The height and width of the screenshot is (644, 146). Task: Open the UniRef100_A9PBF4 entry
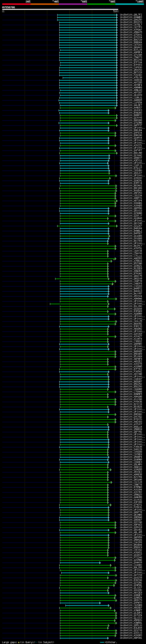click(131, 52)
